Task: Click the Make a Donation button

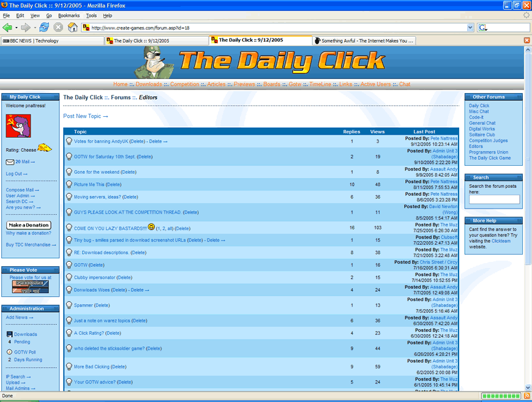Action: (29, 225)
